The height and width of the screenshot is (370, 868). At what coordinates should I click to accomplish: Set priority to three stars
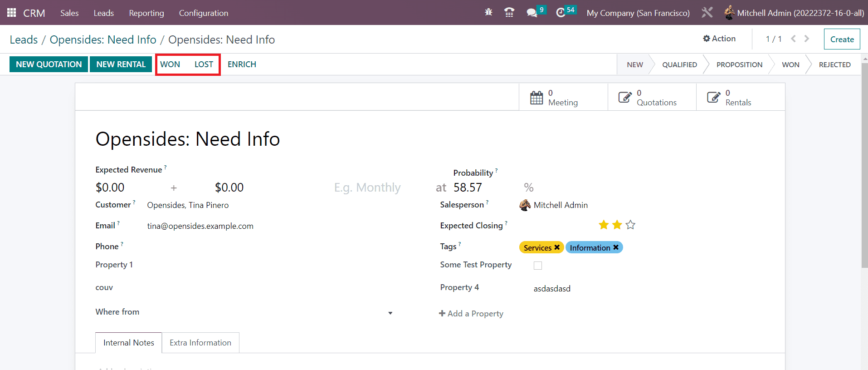(x=630, y=225)
